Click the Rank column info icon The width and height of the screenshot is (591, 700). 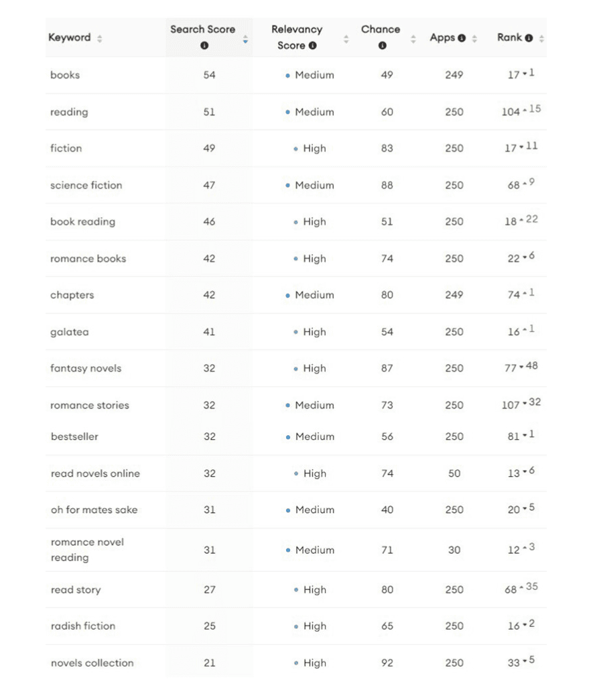[x=529, y=38]
